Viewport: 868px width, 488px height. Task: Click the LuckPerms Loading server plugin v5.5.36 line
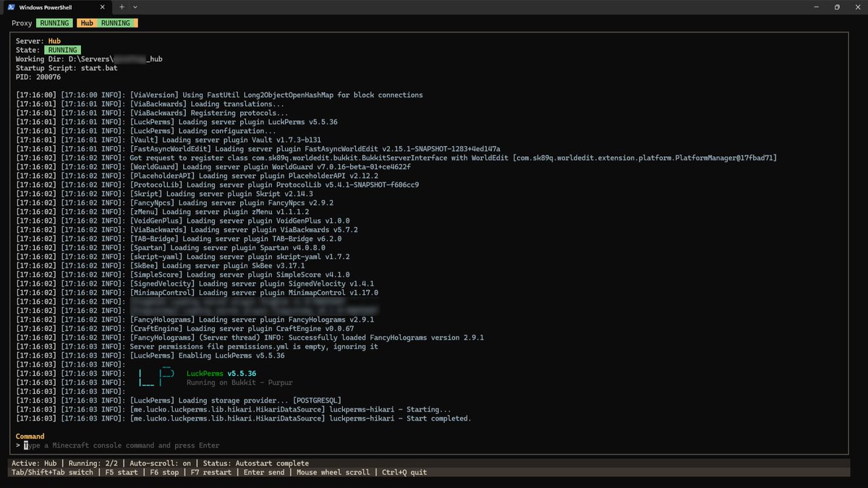pyautogui.click(x=177, y=121)
